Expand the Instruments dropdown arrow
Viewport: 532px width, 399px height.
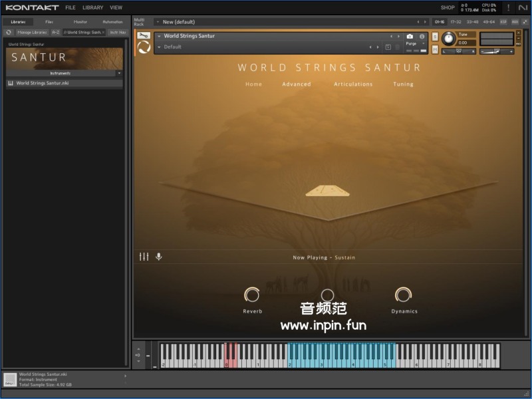(x=119, y=73)
